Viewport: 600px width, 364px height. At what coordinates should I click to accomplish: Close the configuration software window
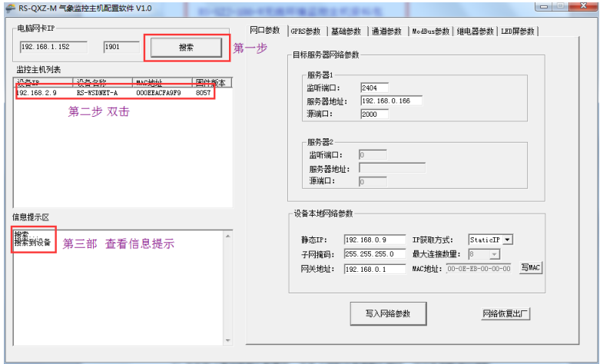(584, 5)
